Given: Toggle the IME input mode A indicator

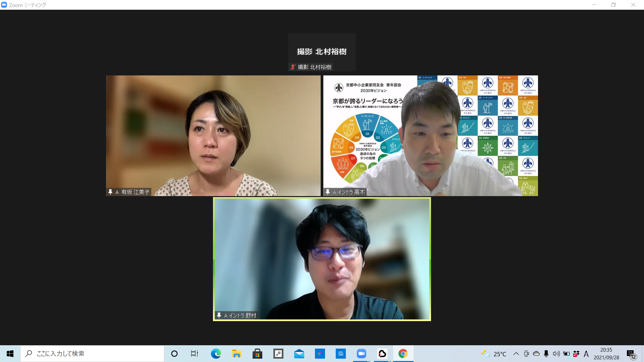Looking at the screenshot, I should click(x=586, y=354).
